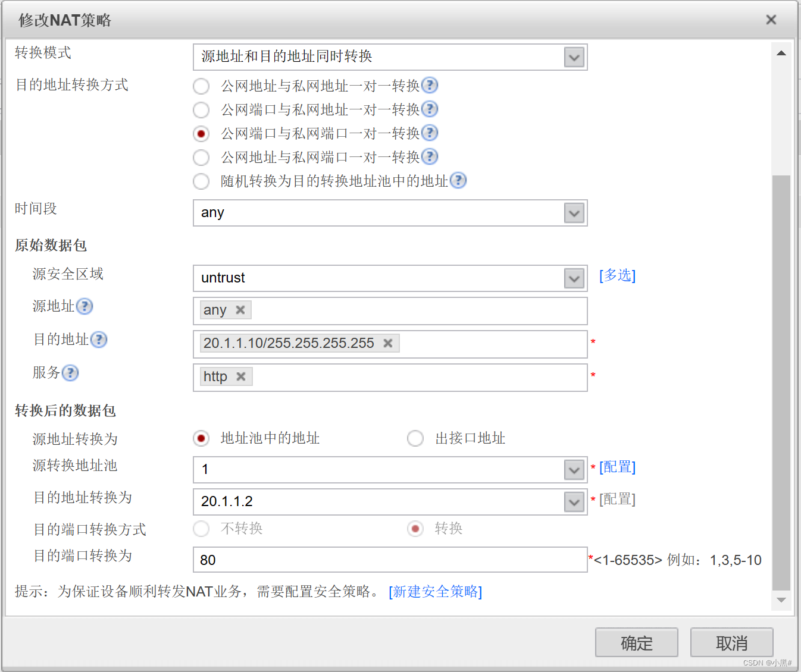
Task: Click help icon beside 公网地址与私网端口一对一转换
Action: [430, 157]
